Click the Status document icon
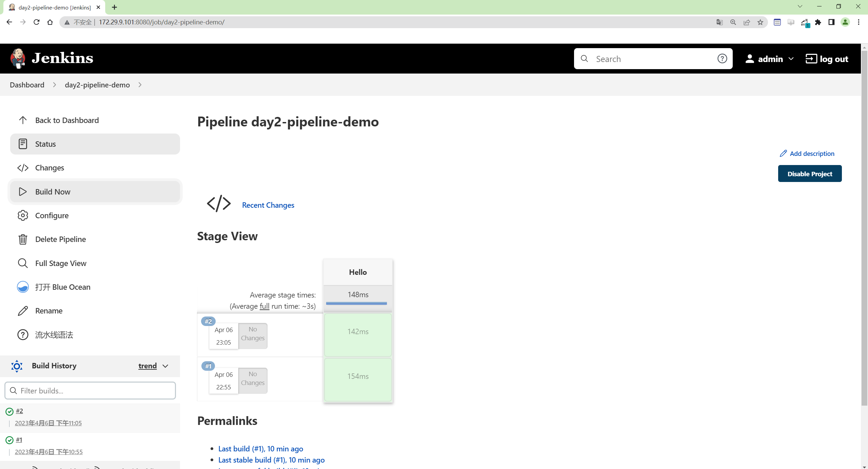Image resolution: width=868 pixels, height=469 pixels. point(23,144)
